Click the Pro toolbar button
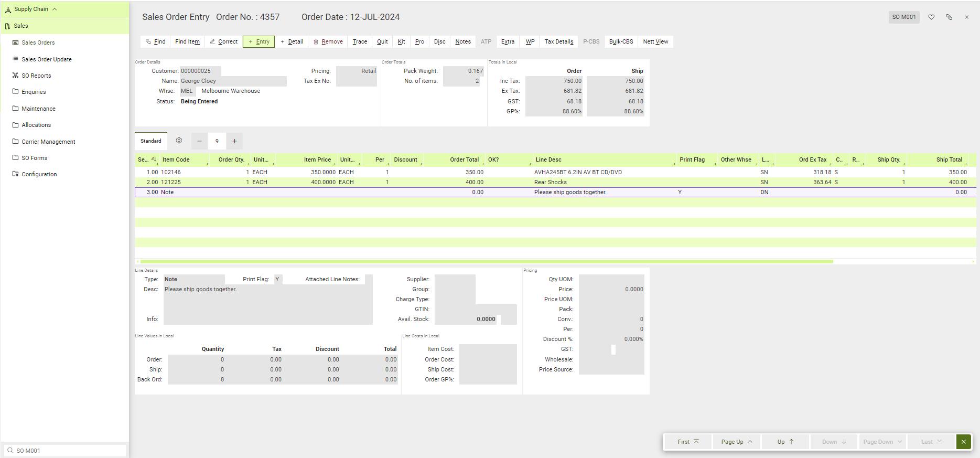This screenshot has width=980, height=458. coord(419,41)
